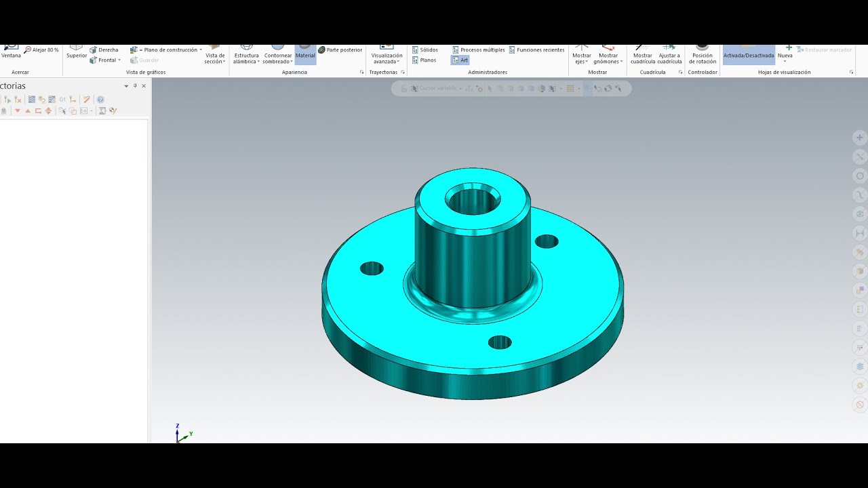This screenshot has width=868, height=488.
Task: Pin the toolpaths panel
Action: pyautogui.click(x=135, y=86)
